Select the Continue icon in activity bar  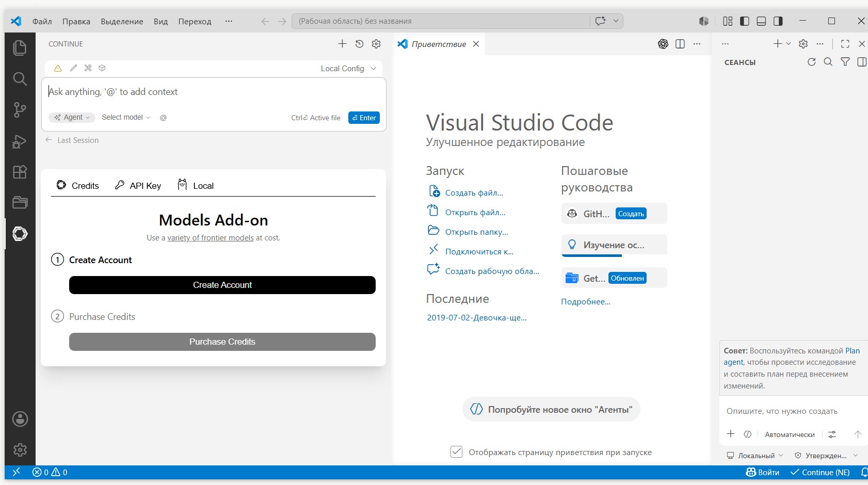pos(20,234)
